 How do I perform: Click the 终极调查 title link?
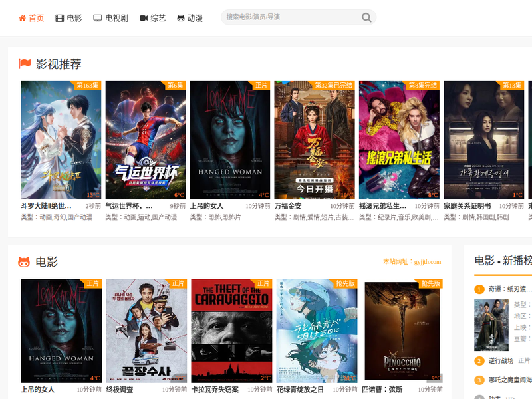point(120,390)
